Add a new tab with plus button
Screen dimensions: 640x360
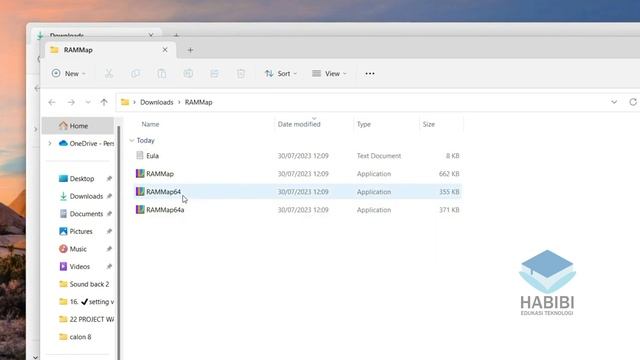pos(190,50)
